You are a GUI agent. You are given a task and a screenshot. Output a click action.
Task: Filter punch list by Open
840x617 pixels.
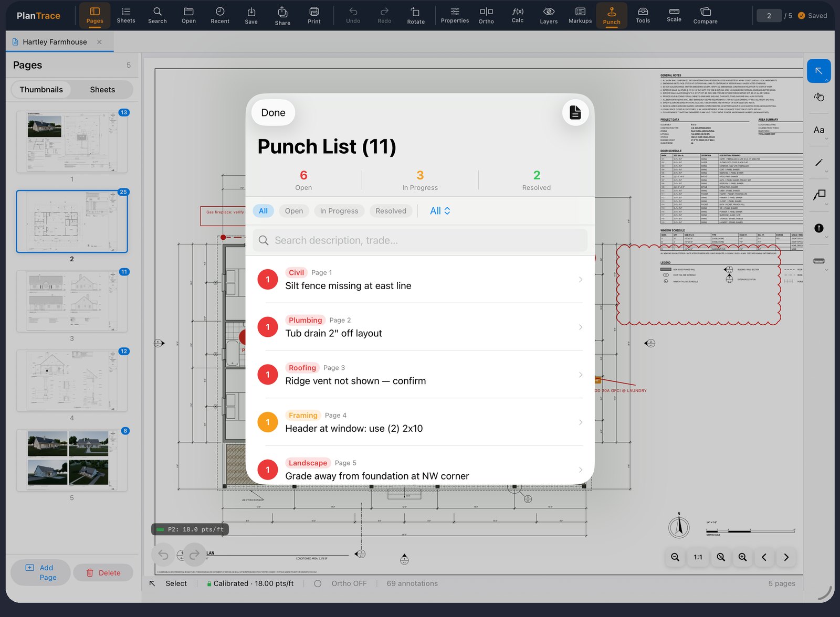[x=294, y=211]
